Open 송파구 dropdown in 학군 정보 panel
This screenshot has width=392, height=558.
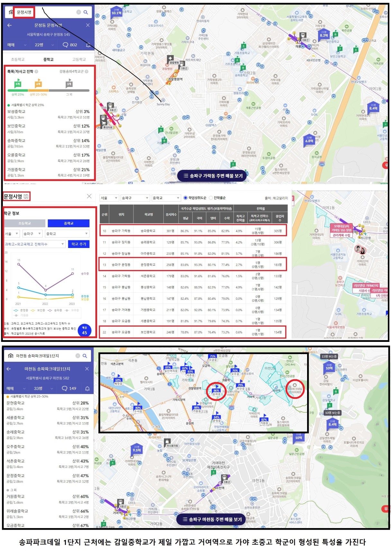32,234
